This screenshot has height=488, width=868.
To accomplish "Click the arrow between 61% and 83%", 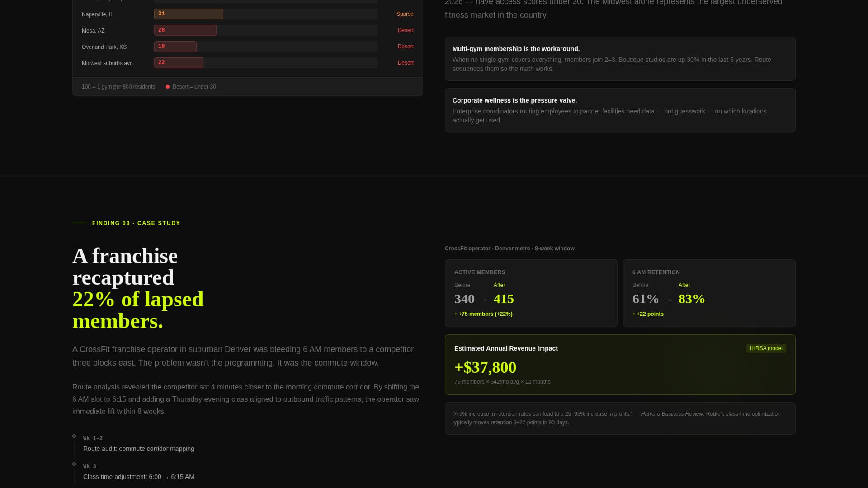I will coord(669,300).
